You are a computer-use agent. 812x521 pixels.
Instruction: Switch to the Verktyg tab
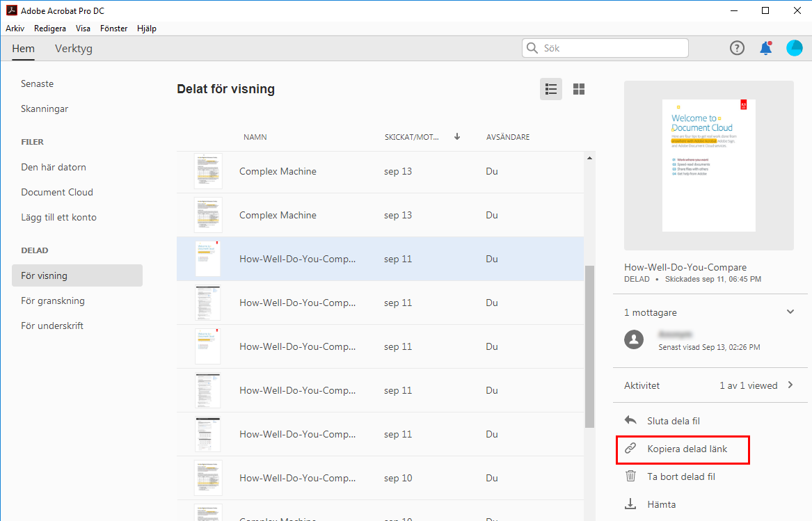pyautogui.click(x=74, y=49)
